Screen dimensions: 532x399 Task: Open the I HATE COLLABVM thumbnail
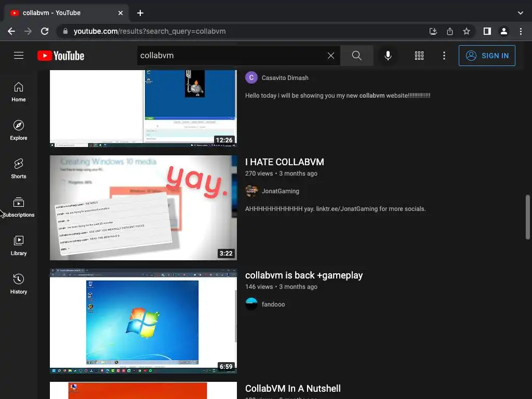point(143,208)
